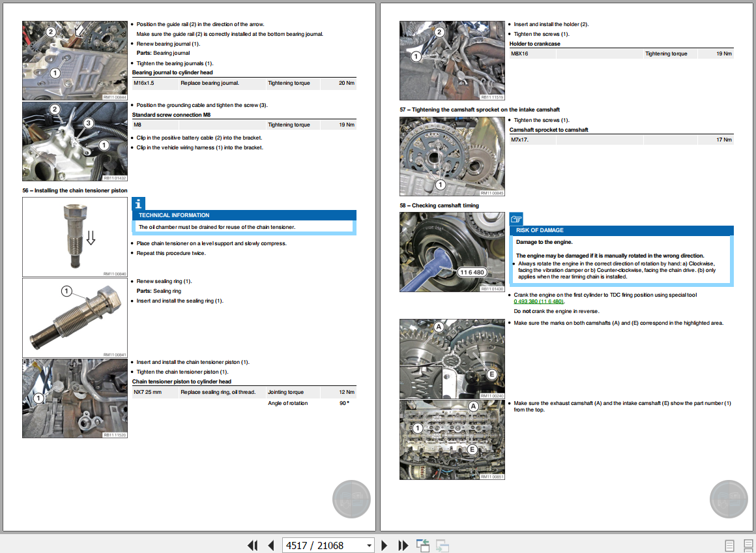This screenshot has height=553, width=756.
Task: Open special tool link 0 493 380
Action: pyautogui.click(x=538, y=301)
